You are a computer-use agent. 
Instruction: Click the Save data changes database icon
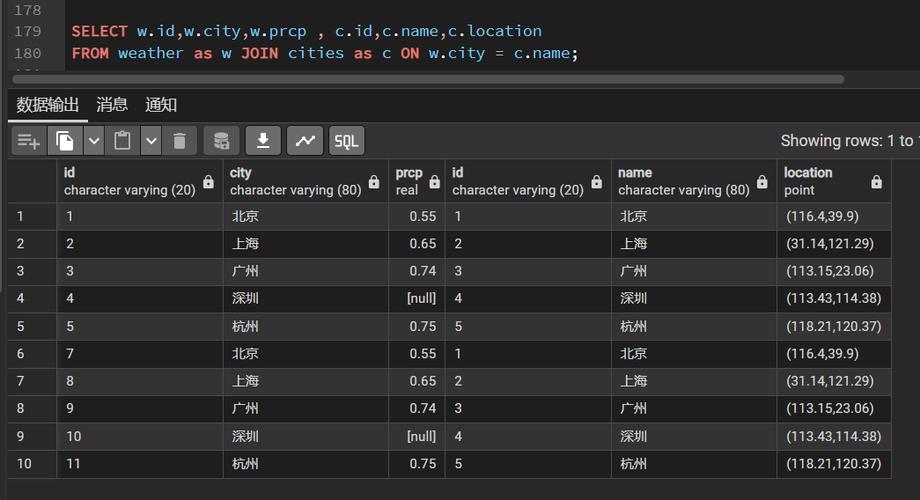pos(221,141)
